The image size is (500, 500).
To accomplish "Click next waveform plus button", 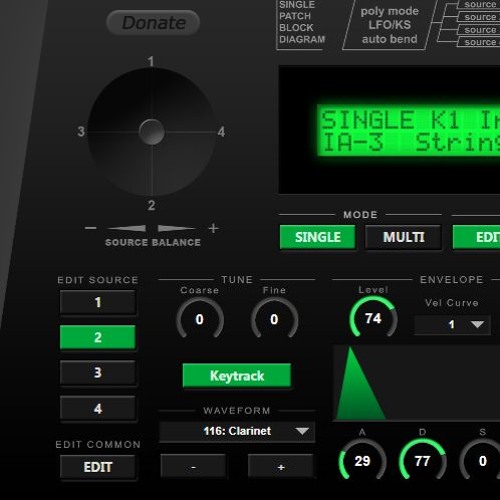I will coord(281,467).
